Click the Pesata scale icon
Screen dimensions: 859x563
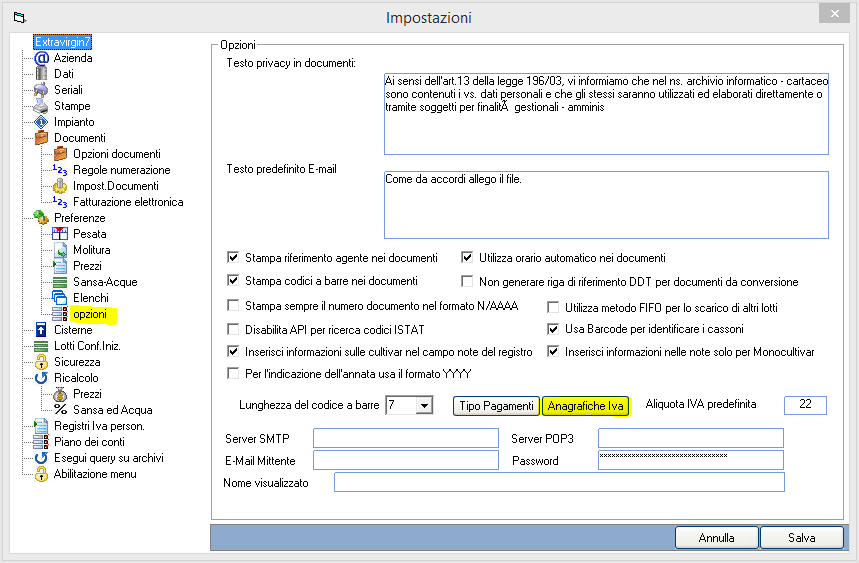(60, 234)
